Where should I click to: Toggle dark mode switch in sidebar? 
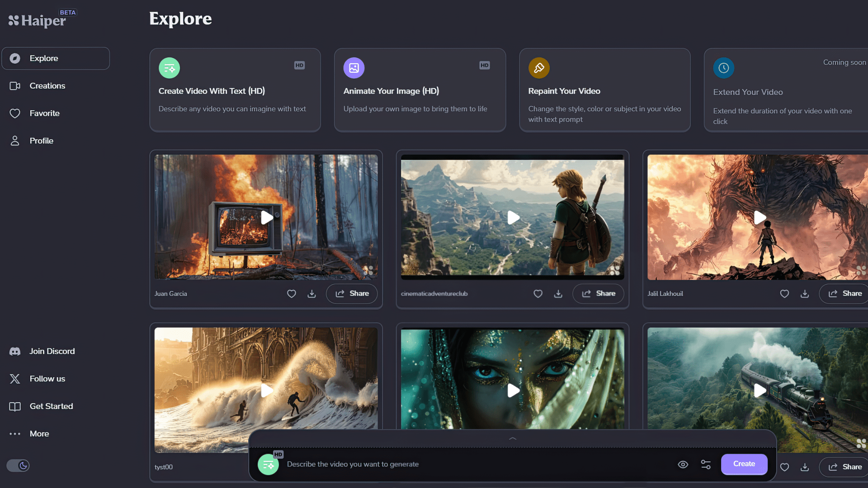coord(18,465)
